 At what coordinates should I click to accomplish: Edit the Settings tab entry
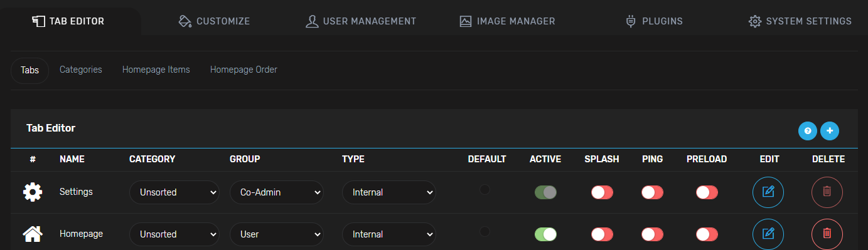click(x=768, y=192)
